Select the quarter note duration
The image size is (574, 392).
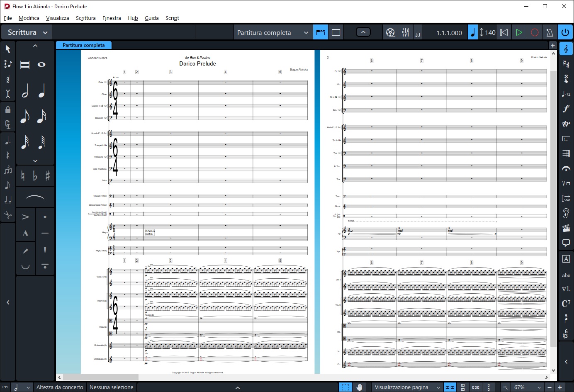(x=41, y=90)
